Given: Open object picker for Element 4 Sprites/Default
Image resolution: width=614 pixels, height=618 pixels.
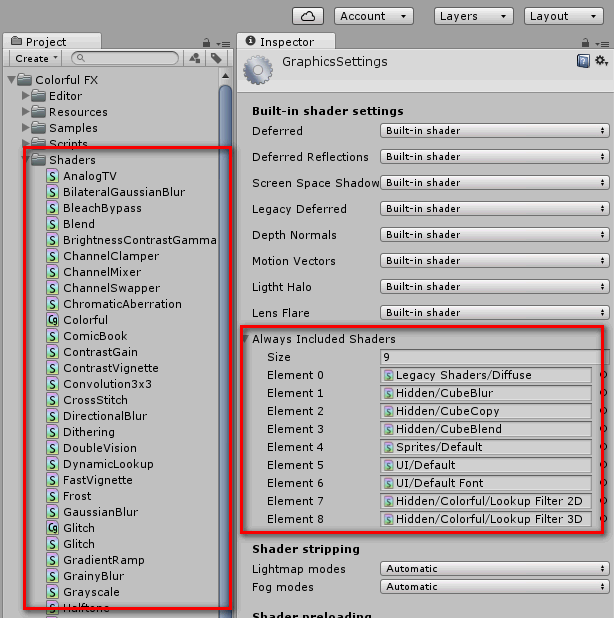Looking at the screenshot, I should [603, 447].
